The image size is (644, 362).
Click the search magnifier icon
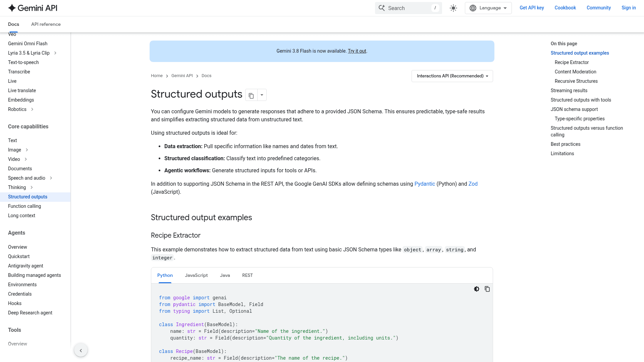pyautogui.click(x=382, y=8)
